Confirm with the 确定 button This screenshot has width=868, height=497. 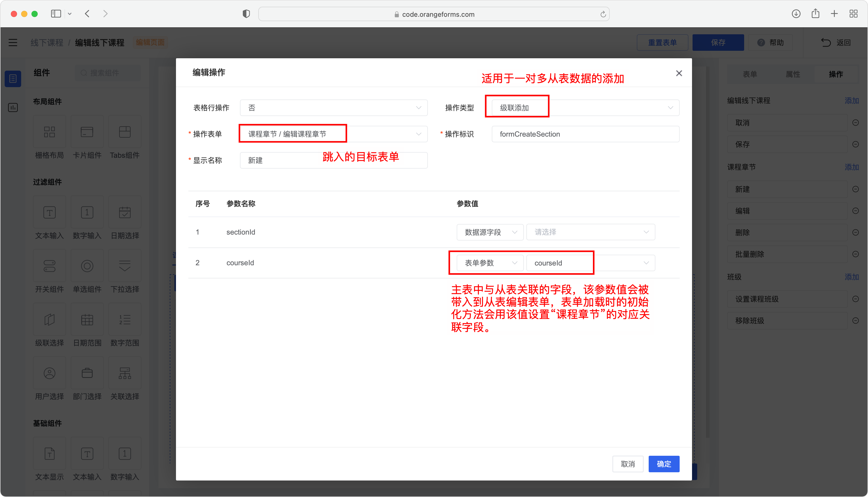[x=664, y=464]
